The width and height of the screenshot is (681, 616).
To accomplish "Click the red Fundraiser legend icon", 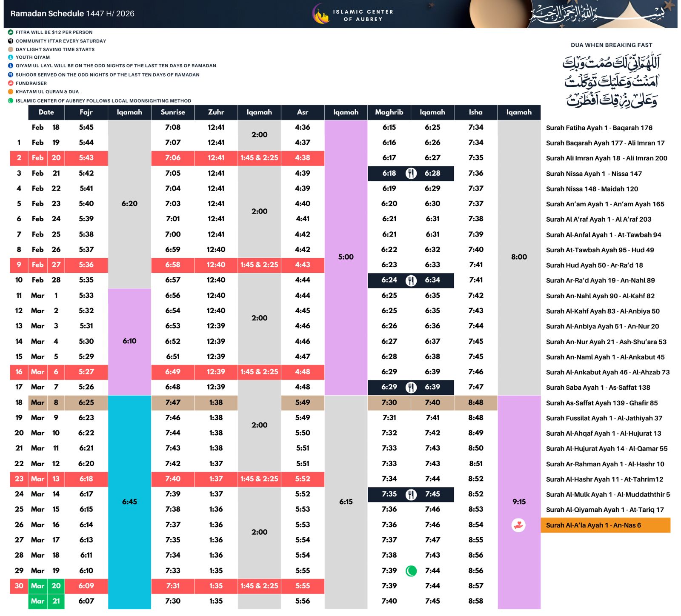I will tap(11, 83).
